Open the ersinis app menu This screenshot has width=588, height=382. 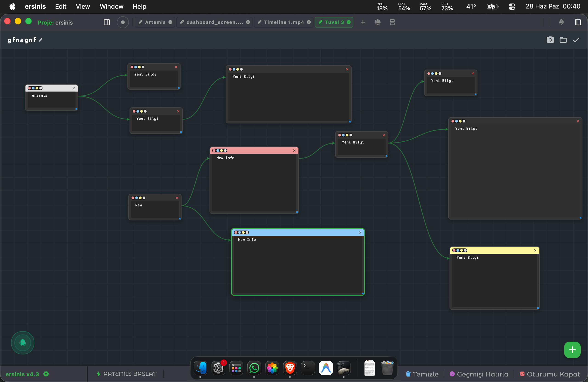click(35, 6)
